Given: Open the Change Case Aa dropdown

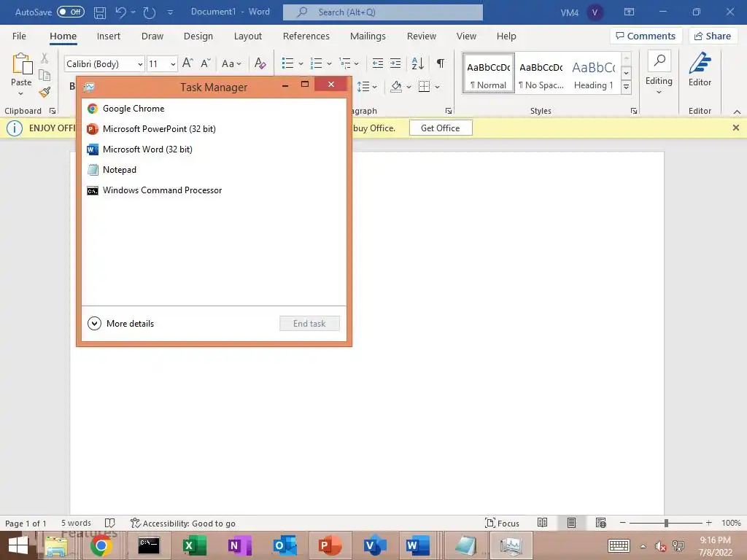Looking at the screenshot, I should click(x=231, y=63).
